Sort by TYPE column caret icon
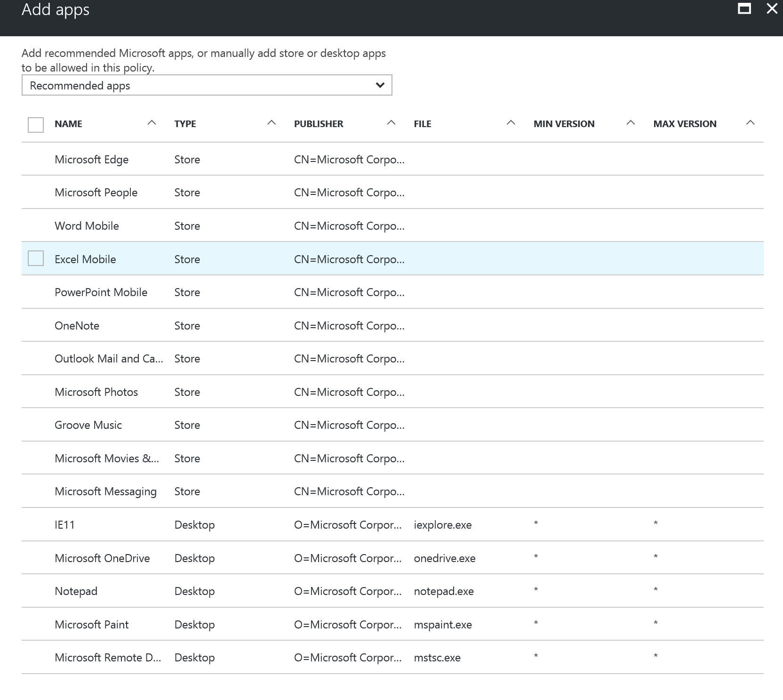Screen dimensions: 783x700 point(272,123)
